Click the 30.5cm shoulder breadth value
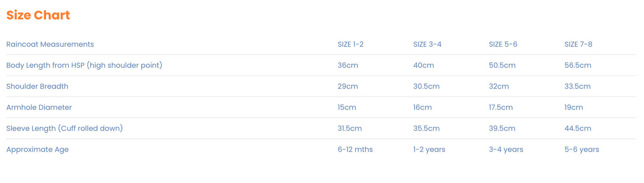Viewport: 644px width, 183px height. pyautogui.click(x=426, y=86)
